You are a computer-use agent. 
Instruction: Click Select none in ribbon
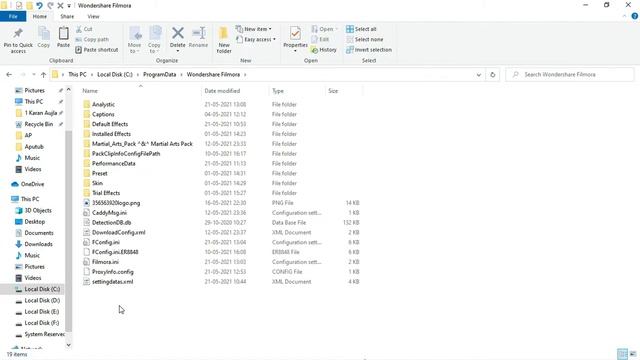coord(364,40)
